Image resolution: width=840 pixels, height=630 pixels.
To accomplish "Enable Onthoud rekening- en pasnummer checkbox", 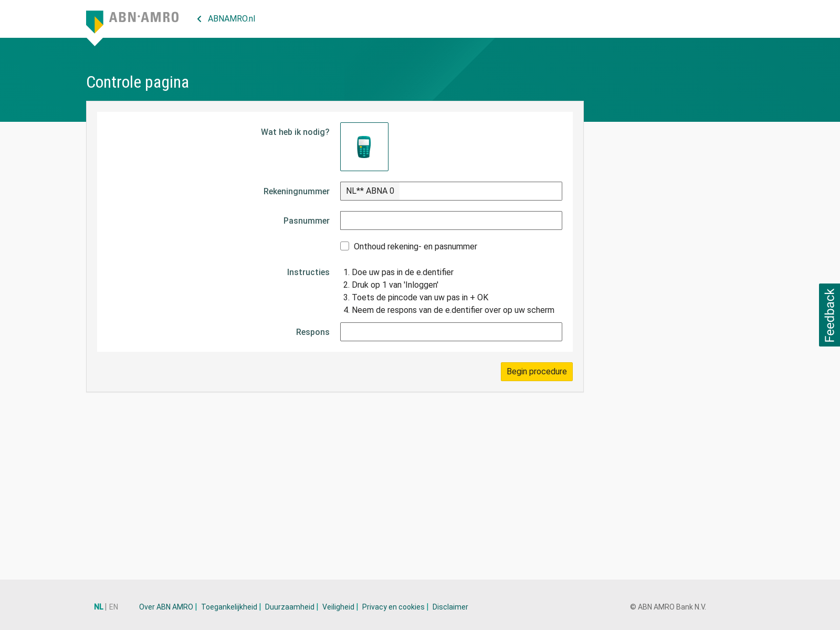I will [345, 246].
